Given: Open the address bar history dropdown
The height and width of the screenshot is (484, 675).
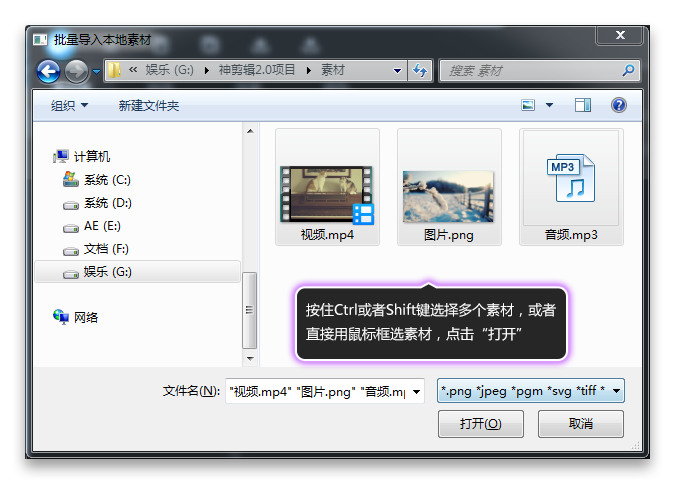Looking at the screenshot, I should pyautogui.click(x=397, y=71).
